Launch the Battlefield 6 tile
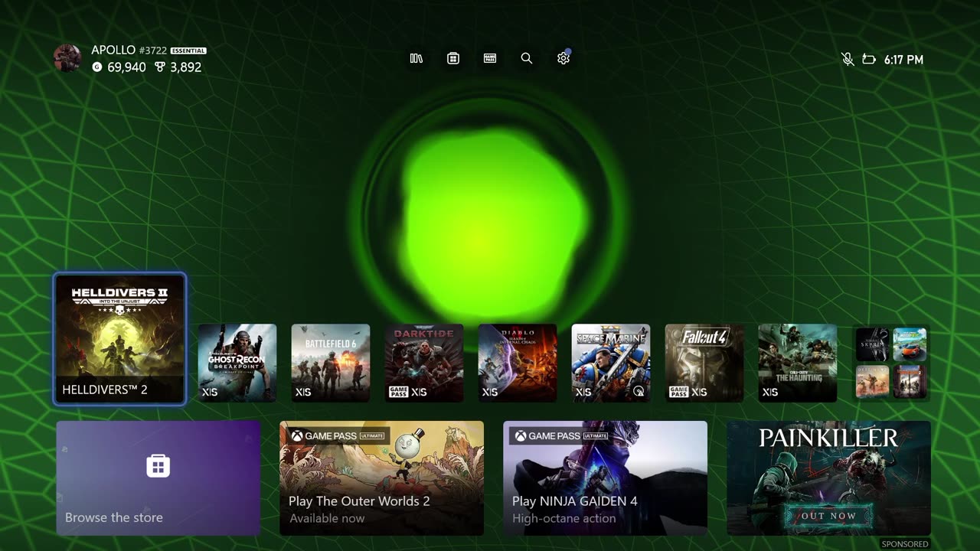Viewport: 980px width, 551px height. point(331,363)
